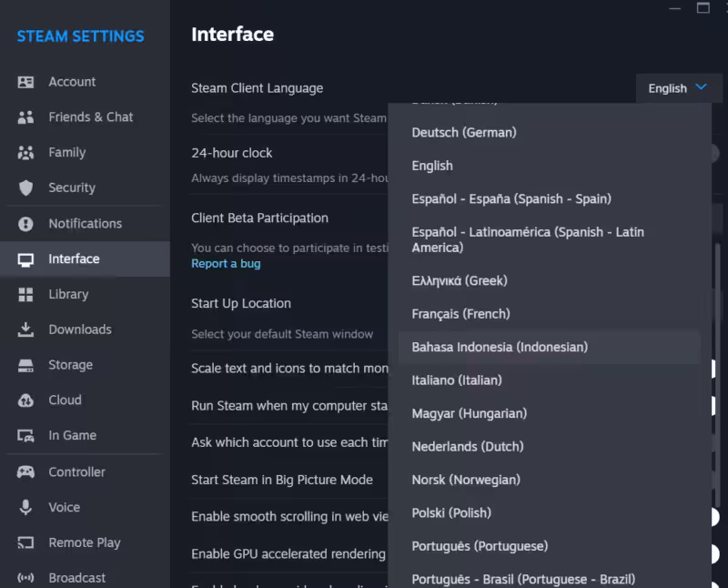Click the Client Beta Participation label
The image size is (728, 588).
coord(260,218)
